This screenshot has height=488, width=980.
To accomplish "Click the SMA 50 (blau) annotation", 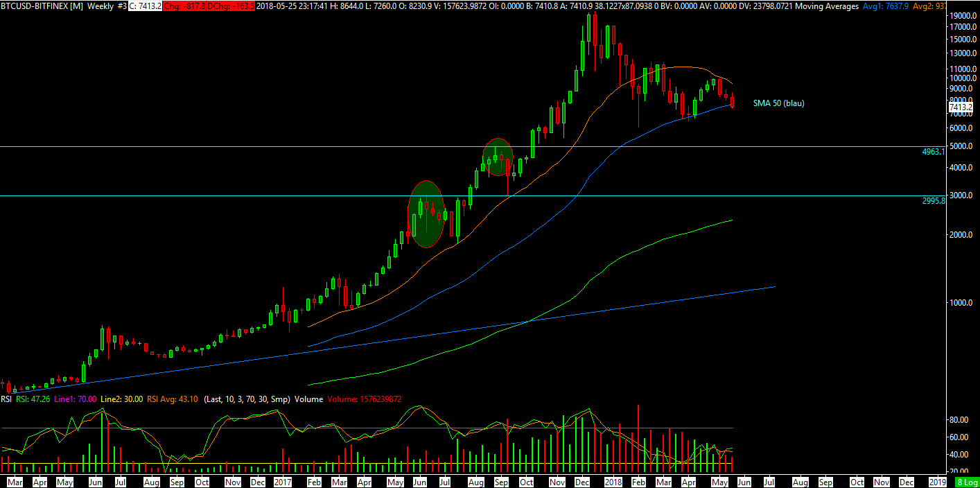I will pos(779,103).
